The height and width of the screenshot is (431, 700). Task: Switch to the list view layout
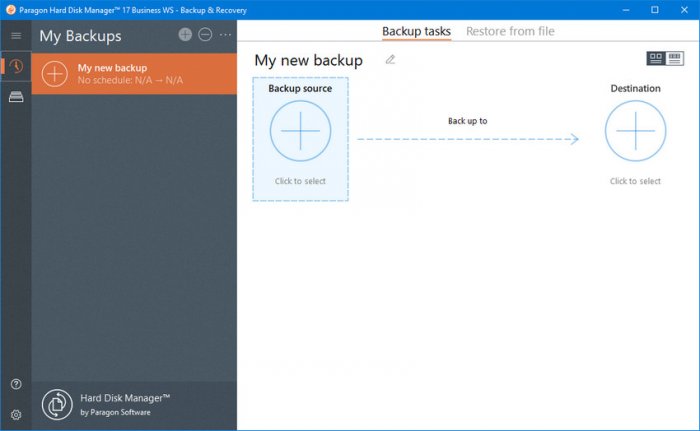(675, 59)
